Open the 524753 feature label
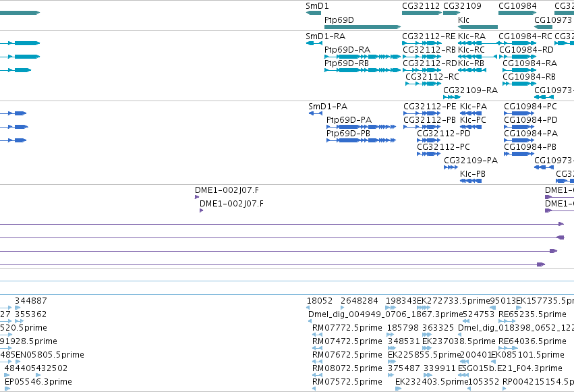 [479, 314]
